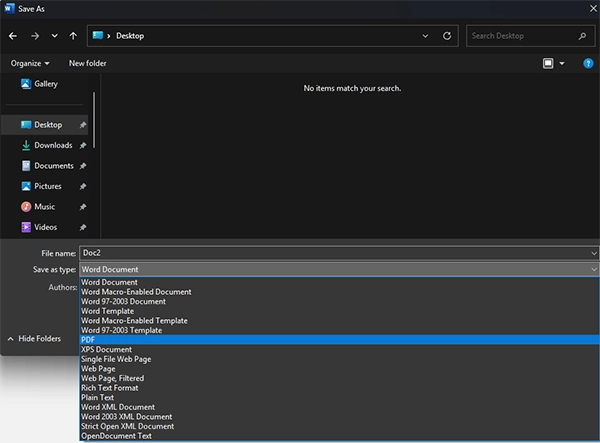Pick the plain Web Page type
This screenshot has width=600, height=443.
coord(339,369)
